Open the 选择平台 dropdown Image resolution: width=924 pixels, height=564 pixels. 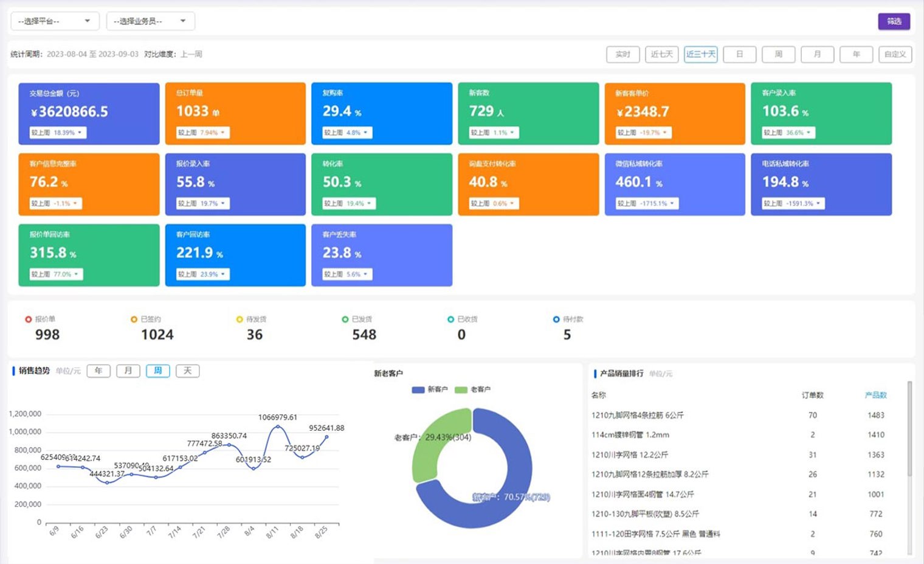(x=55, y=21)
